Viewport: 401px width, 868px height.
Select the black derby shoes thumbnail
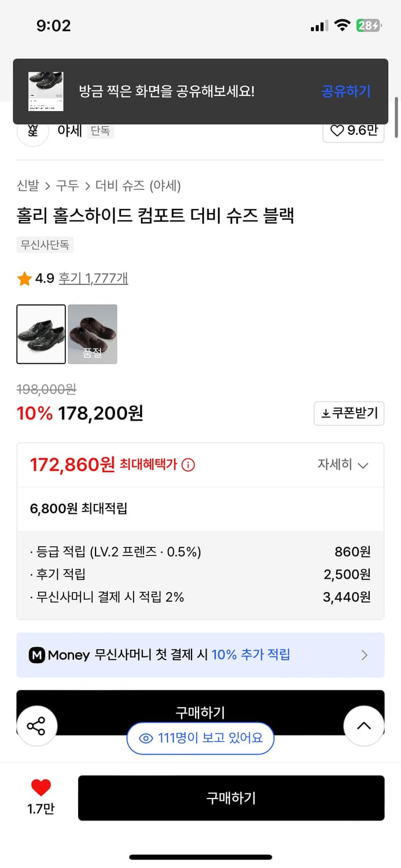(41, 334)
